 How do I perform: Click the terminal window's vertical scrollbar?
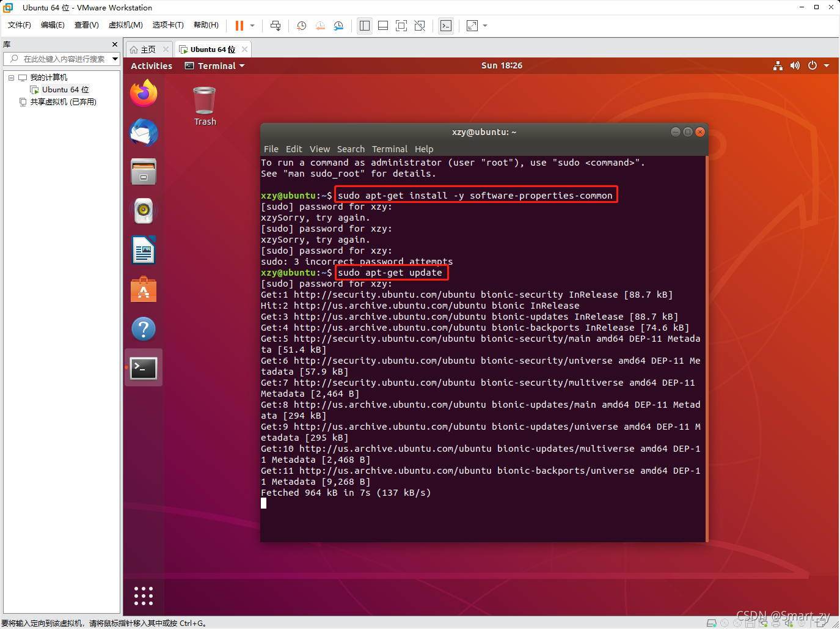pyautogui.click(x=707, y=348)
